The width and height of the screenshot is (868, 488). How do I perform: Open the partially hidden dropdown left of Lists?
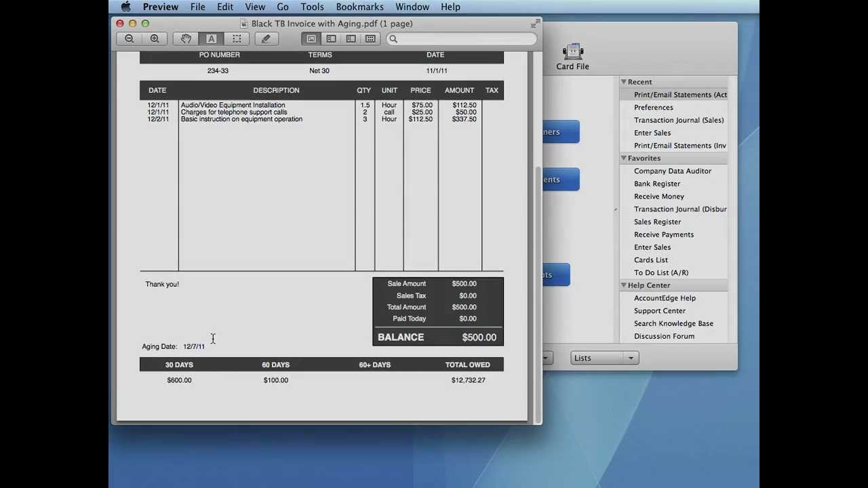pos(547,358)
